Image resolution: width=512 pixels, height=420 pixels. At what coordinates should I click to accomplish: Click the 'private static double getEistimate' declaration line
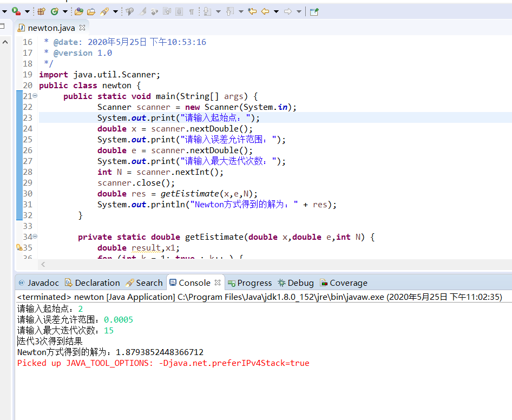click(226, 237)
